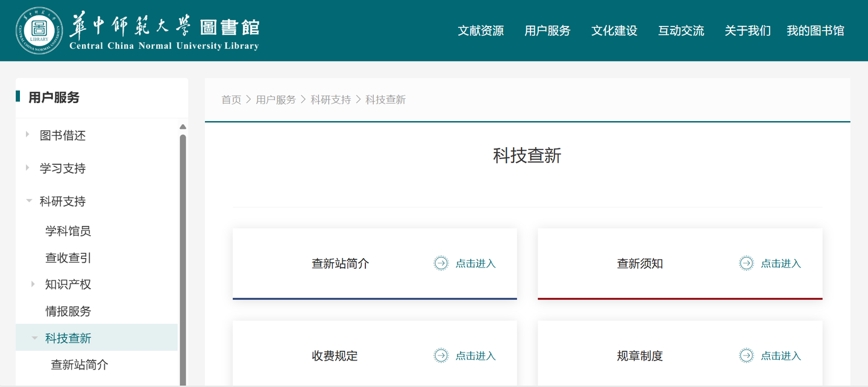Click the university library logo emblem
The height and width of the screenshot is (387, 868).
39,30
